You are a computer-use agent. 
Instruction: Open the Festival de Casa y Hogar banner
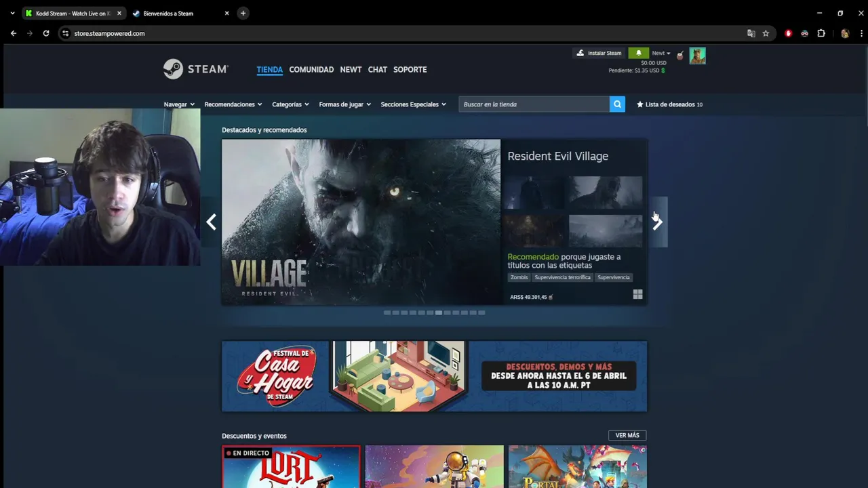point(434,376)
